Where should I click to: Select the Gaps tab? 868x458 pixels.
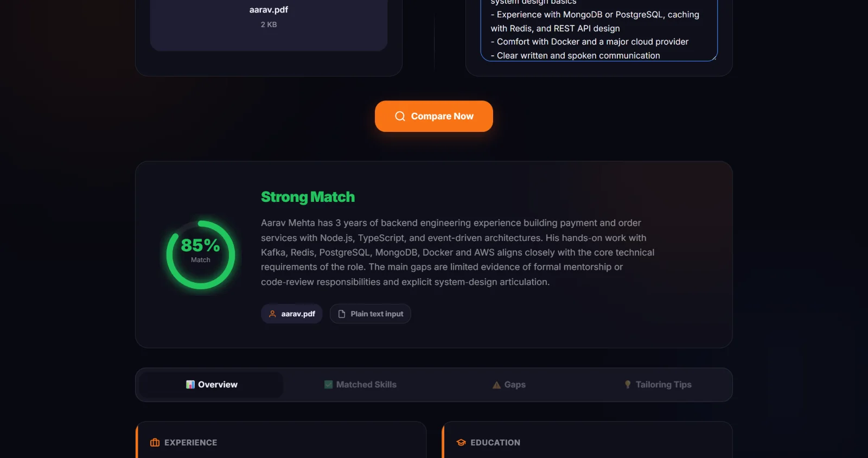click(509, 385)
